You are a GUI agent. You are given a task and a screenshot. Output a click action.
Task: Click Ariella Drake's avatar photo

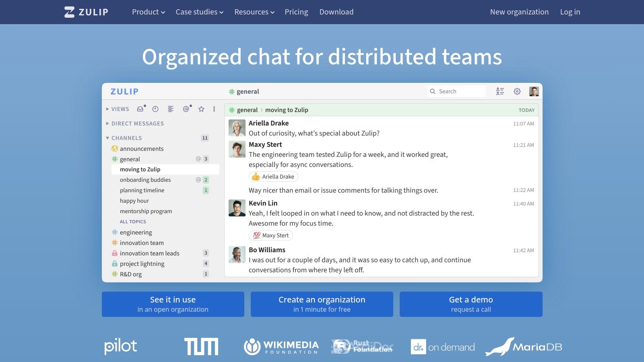tap(237, 128)
